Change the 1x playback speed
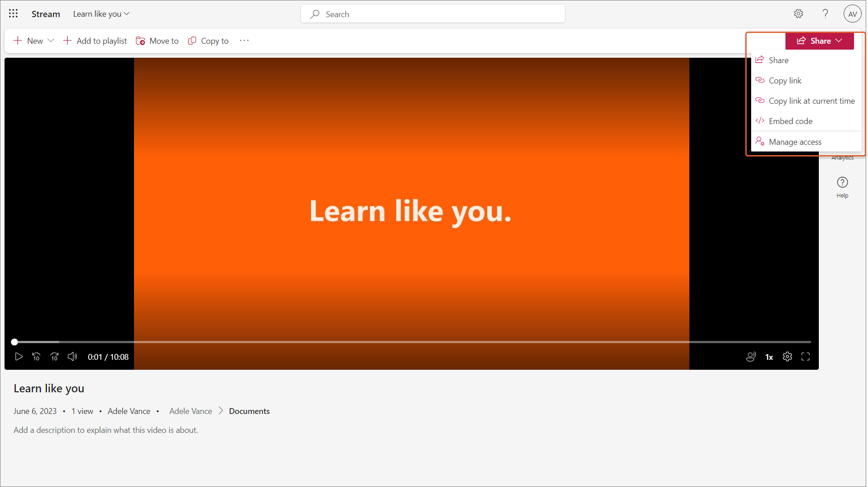The height and width of the screenshot is (487, 868). (769, 357)
